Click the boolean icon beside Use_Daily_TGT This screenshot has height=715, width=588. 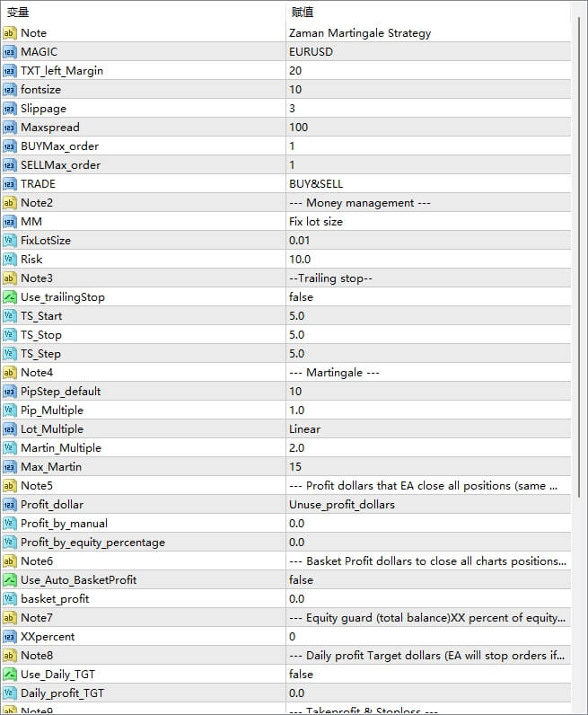[x=10, y=675]
